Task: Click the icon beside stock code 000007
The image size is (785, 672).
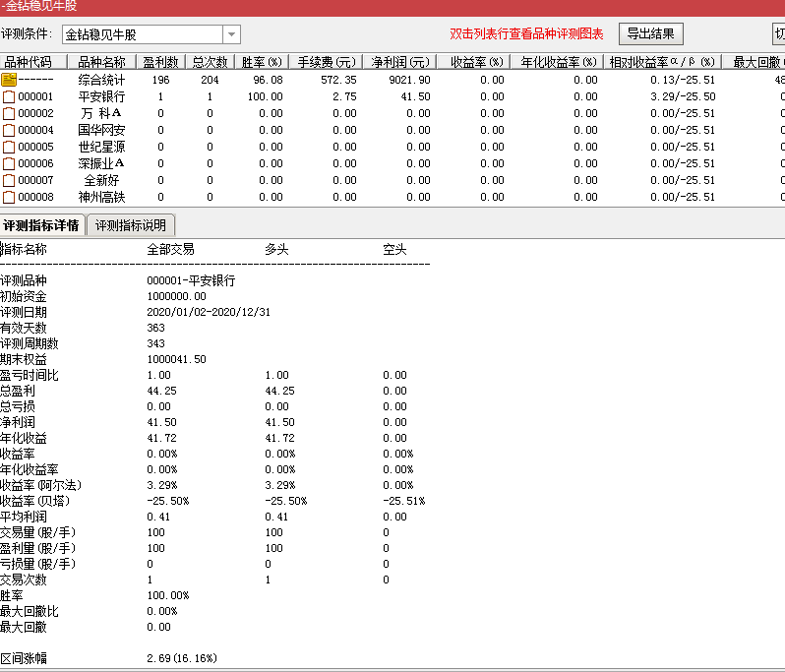Action: pyautogui.click(x=9, y=181)
